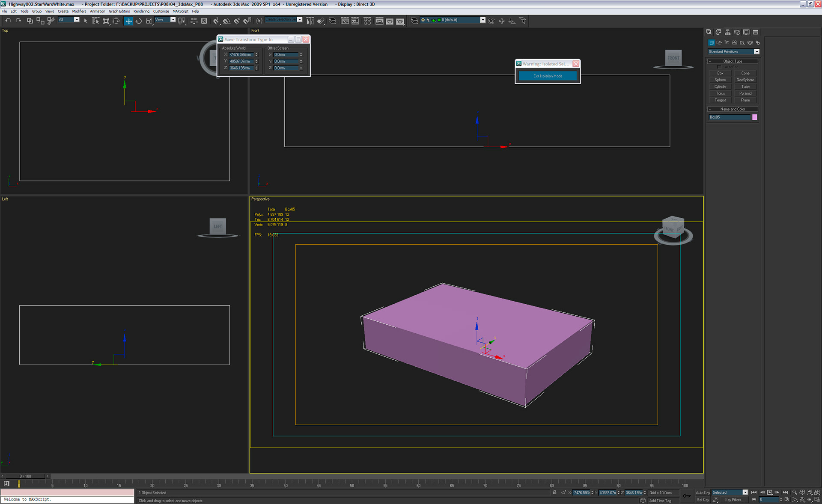822x504 pixels.
Task: Click the Undo arrow icon
Action: point(8,21)
